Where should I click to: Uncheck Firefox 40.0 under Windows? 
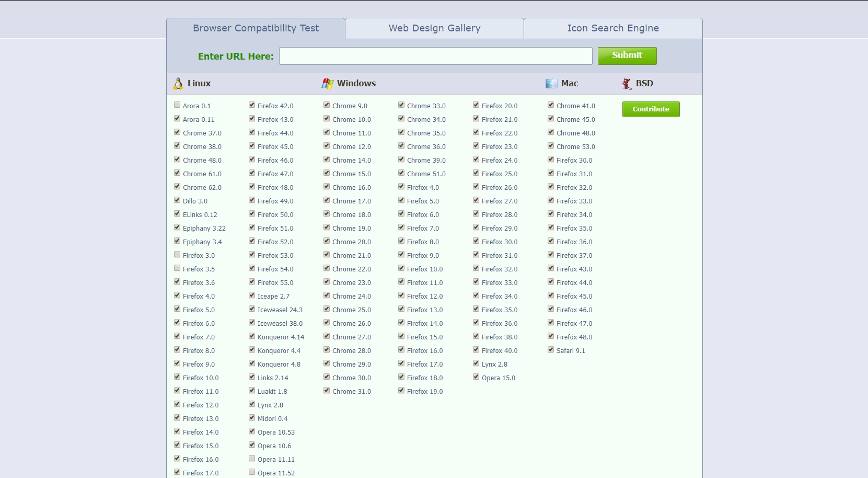click(x=476, y=350)
